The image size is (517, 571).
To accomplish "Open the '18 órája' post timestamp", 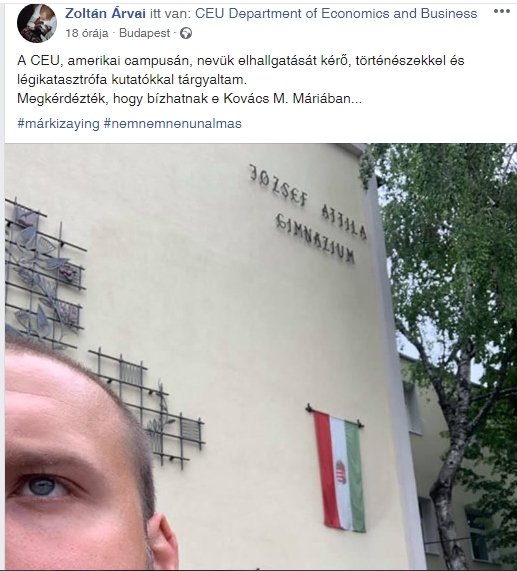I will 87,33.
